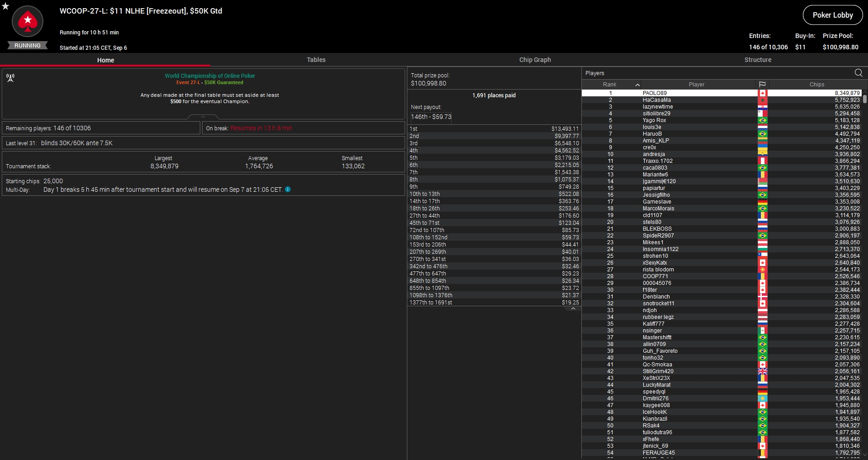The height and width of the screenshot is (460, 868).
Task: Open the player search magnifier icon
Action: point(859,73)
